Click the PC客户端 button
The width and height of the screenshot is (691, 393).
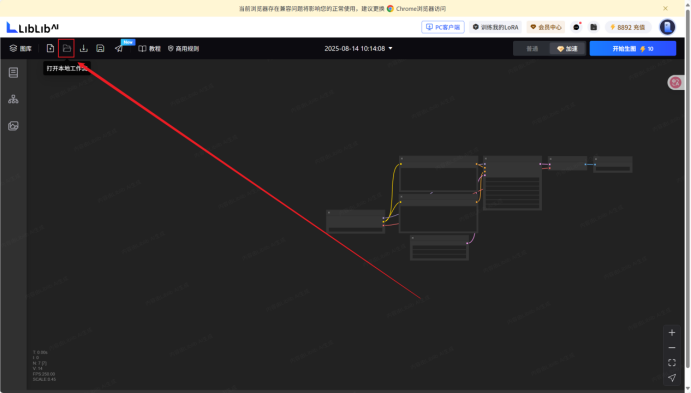443,27
